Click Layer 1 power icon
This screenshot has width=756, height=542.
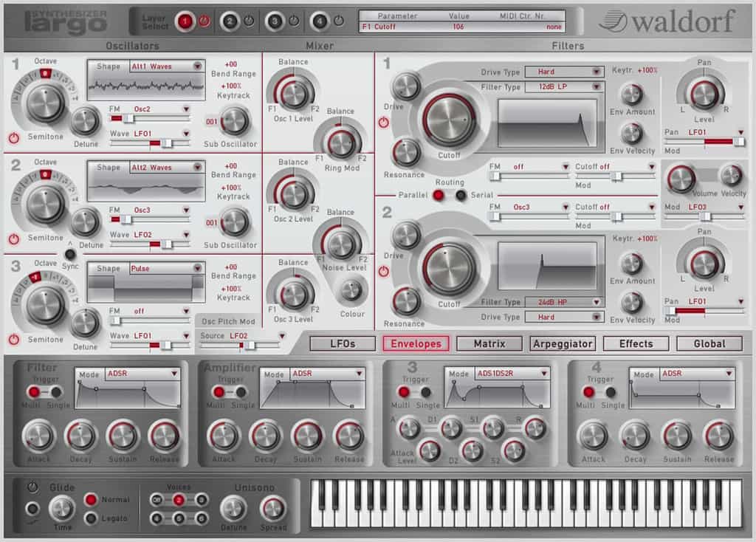tap(205, 21)
